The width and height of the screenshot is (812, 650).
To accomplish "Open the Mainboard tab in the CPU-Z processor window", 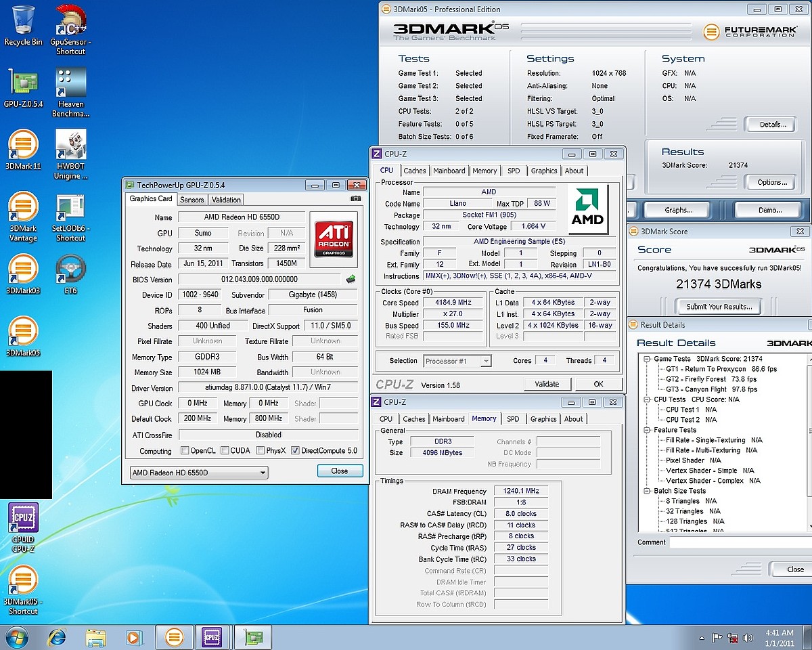I will [449, 171].
